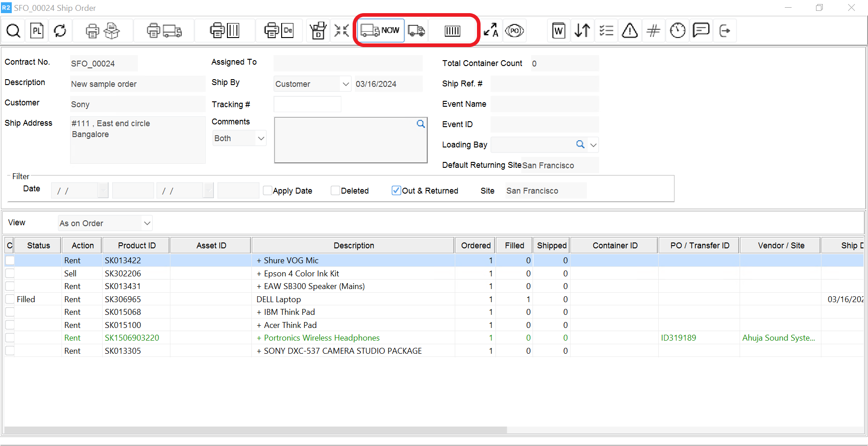Click the Product ID column header
This screenshot has width=868, height=446.
[x=137, y=246]
